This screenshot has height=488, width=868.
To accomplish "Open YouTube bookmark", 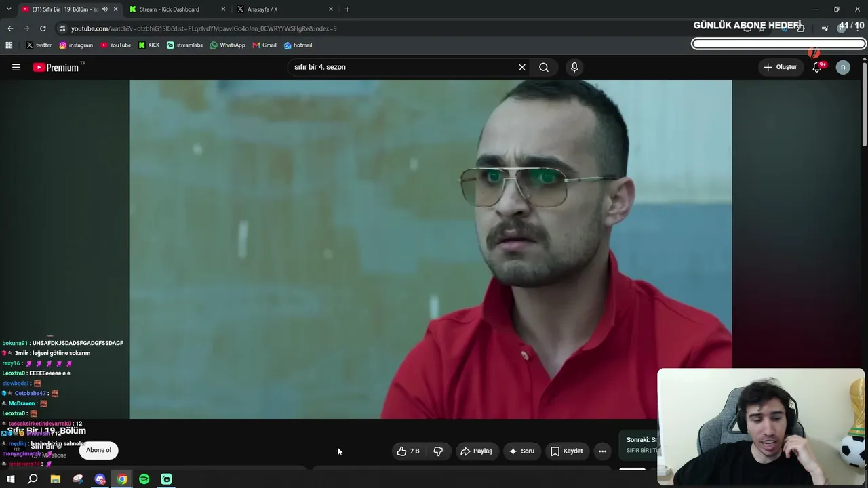I will (x=116, y=45).
